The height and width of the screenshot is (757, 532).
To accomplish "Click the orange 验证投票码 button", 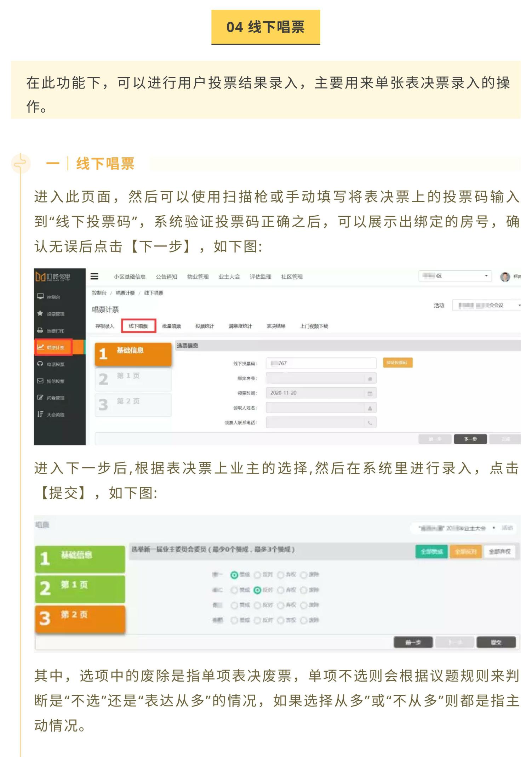I will click(x=397, y=363).
